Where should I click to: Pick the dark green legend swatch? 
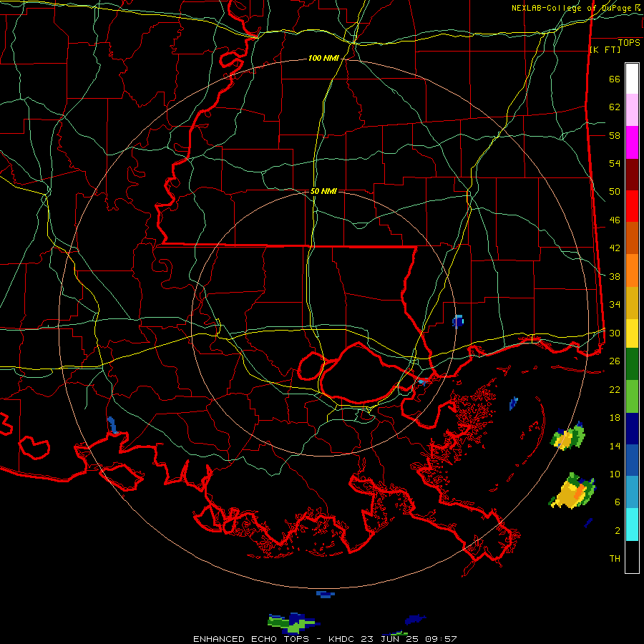(632, 364)
